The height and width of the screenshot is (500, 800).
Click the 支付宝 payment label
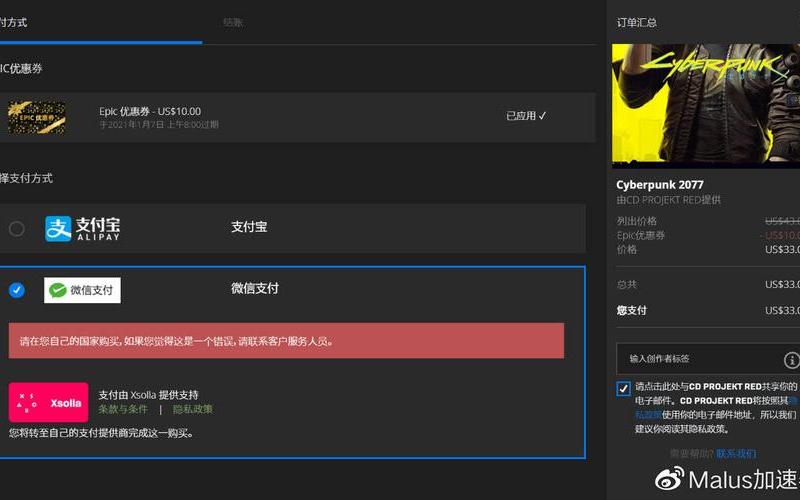tap(249, 227)
